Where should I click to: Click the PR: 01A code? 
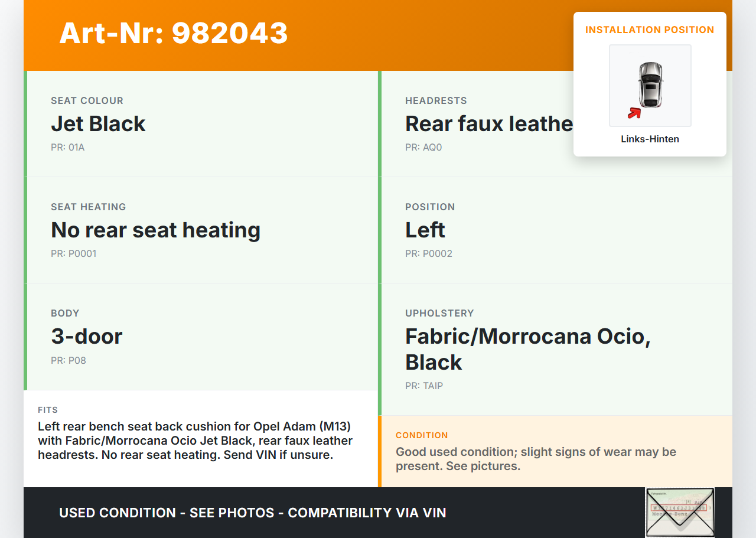click(x=68, y=147)
